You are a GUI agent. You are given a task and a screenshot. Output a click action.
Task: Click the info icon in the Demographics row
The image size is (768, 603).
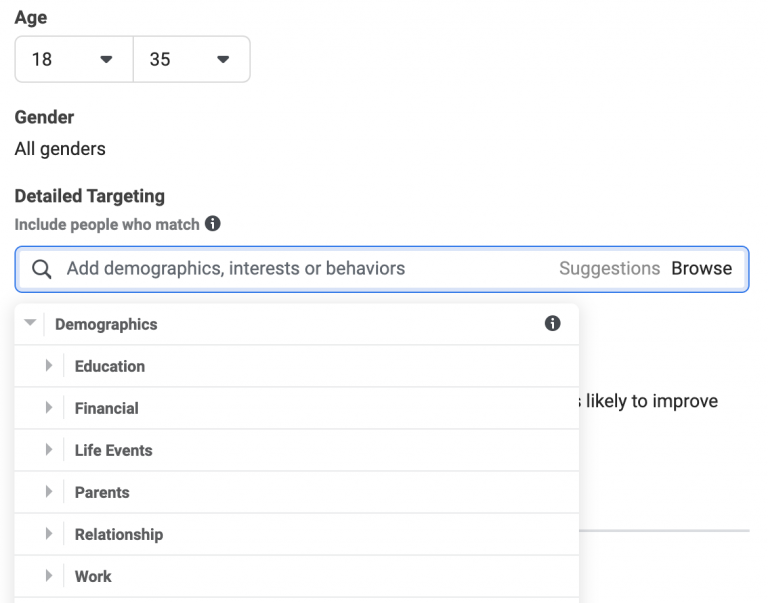[552, 324]
